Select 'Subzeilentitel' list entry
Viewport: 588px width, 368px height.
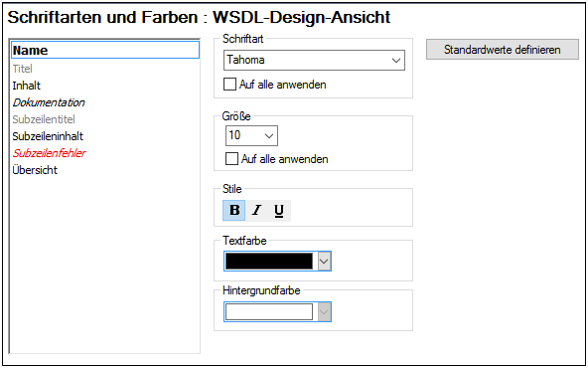(x=44, y=119)
